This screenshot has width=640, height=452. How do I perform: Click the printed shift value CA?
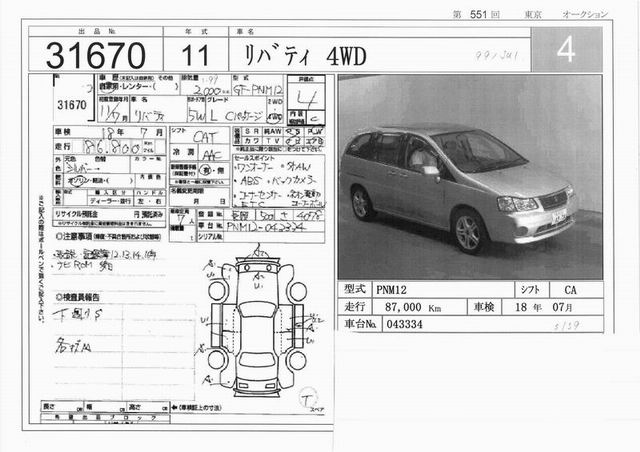pyautogui.click(x=570, y=290)
